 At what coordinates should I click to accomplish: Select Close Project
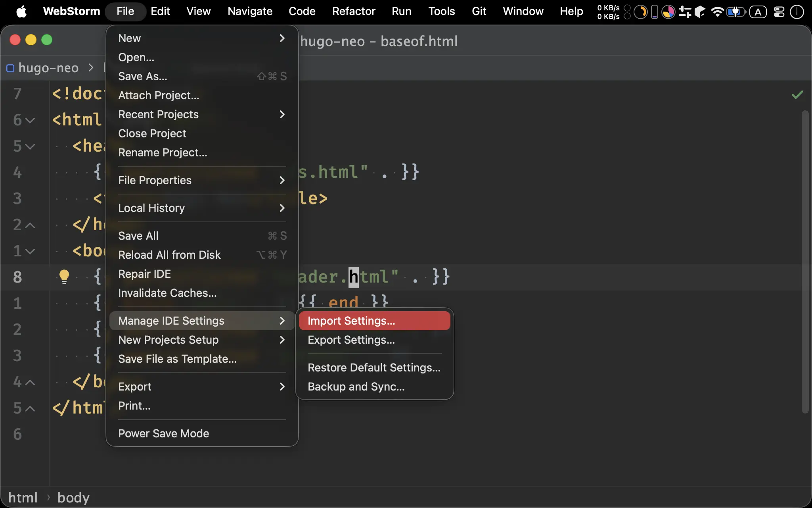(x=202, y=133)
